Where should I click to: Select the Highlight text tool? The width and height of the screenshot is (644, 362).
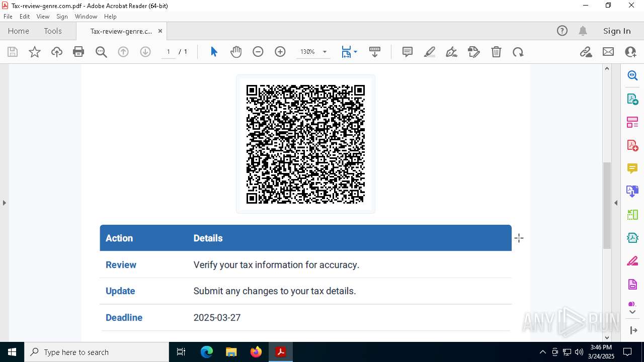point(430,52)
